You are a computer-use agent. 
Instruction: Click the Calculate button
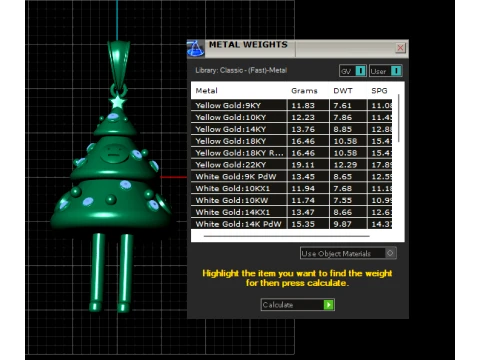coord(298,305)
